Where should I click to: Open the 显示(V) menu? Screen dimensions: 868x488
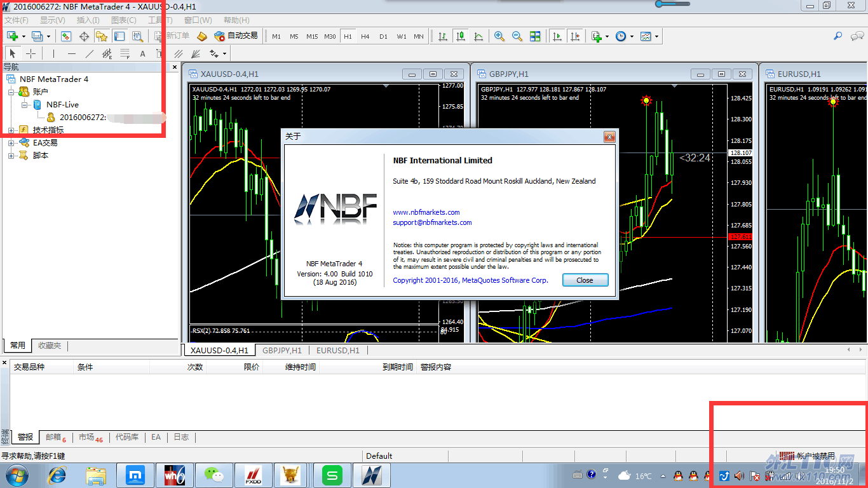pos(53,20)
